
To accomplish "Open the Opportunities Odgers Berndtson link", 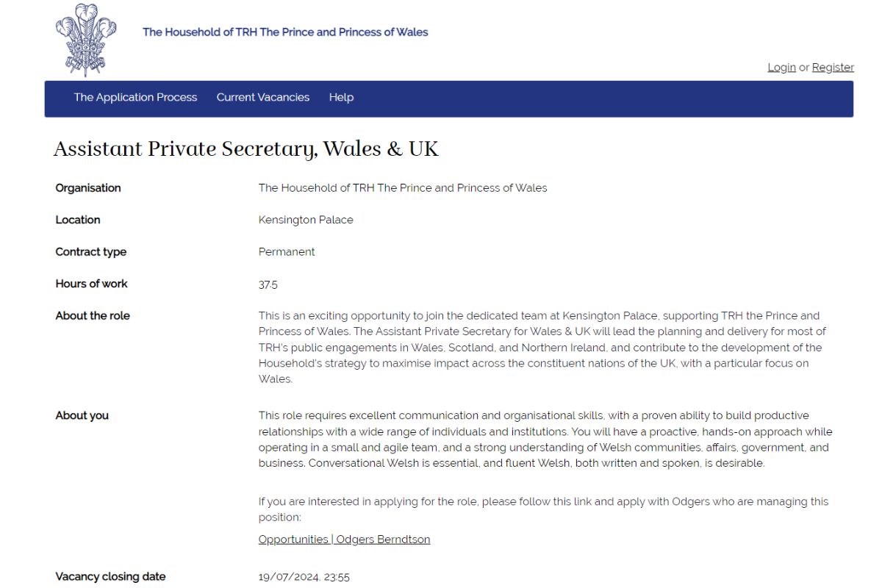I will 344,539.
